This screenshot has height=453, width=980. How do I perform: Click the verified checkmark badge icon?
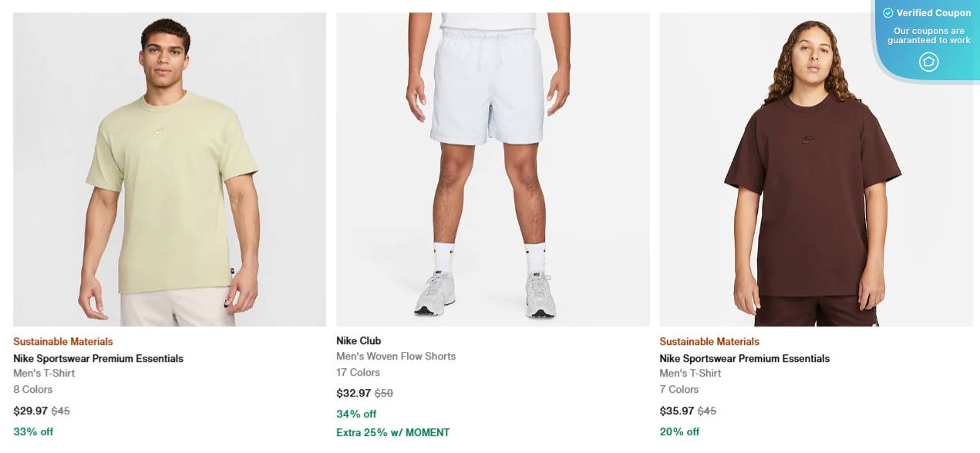[x=888, y=13]
